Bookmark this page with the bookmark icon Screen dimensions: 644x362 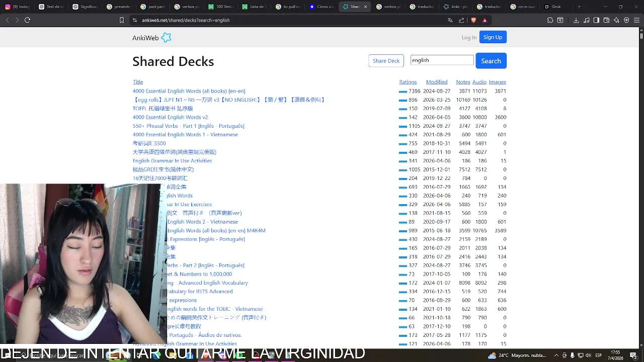121,20
